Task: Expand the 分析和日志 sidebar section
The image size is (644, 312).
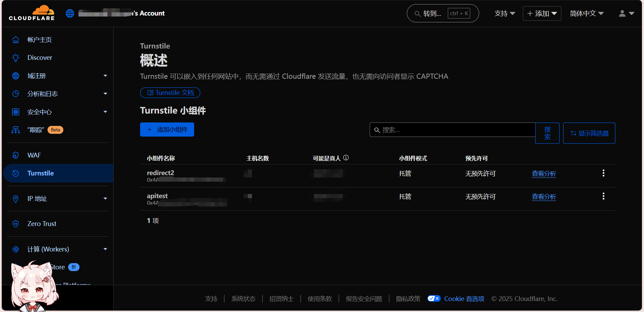Action: click(105, 94)
